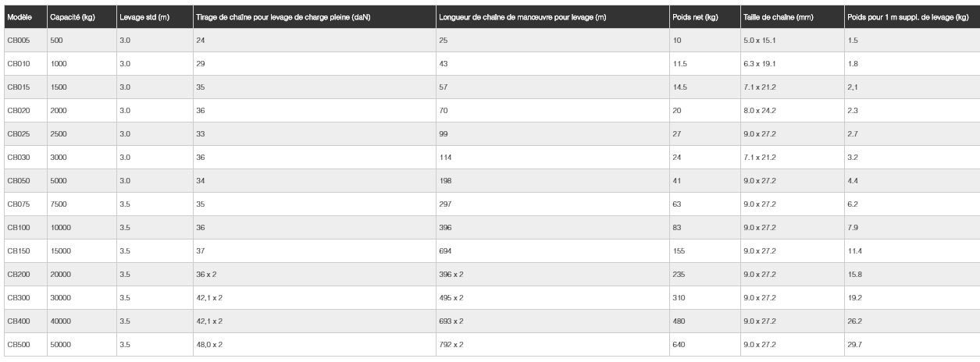Select the CB005 model cell
The width and height of the screenshot is (980, 362).
(x=19, y=40)
